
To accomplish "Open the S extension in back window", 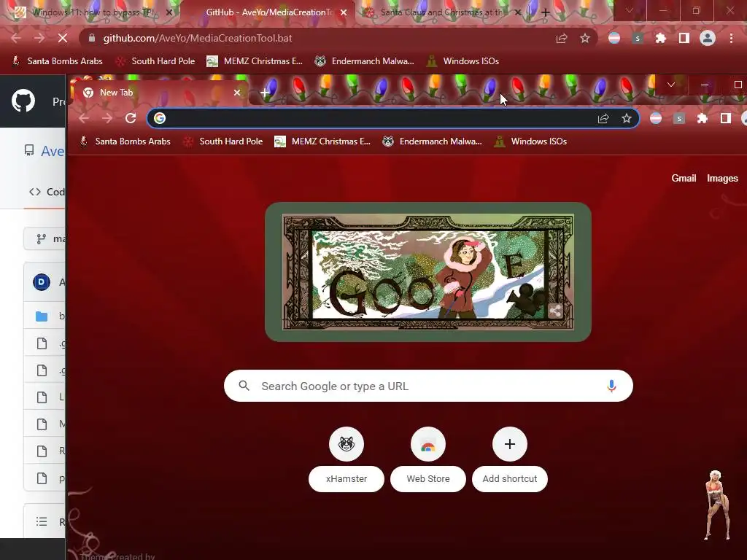I will pos(638,38).
